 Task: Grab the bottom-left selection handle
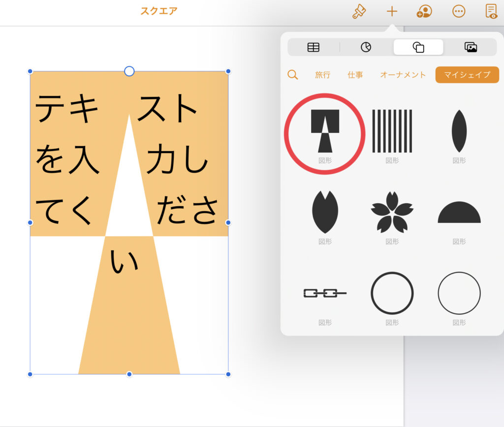[30, 374]
